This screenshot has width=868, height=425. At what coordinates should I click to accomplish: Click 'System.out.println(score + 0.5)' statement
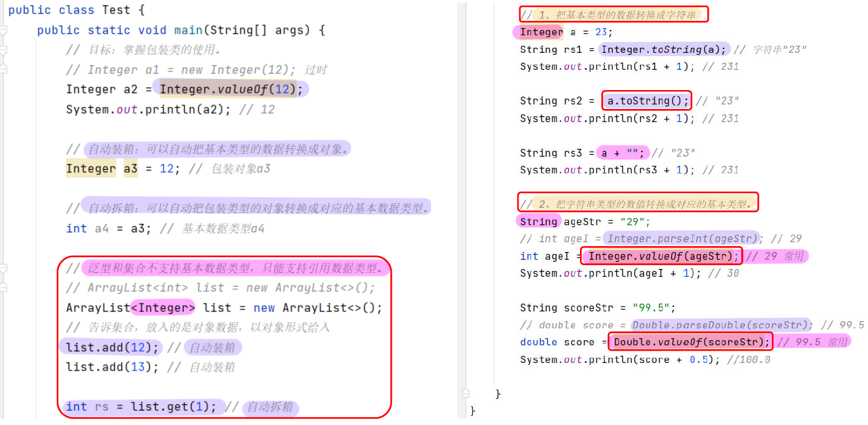coord(620,359)
